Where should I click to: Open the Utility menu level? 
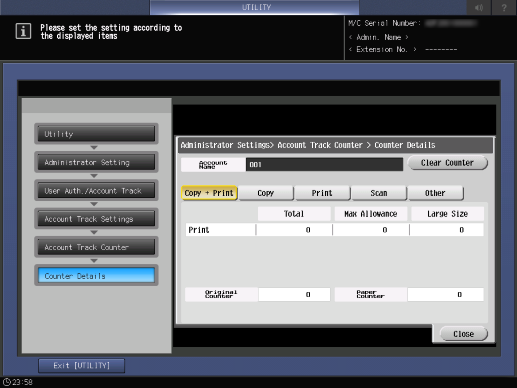point(96,134)
